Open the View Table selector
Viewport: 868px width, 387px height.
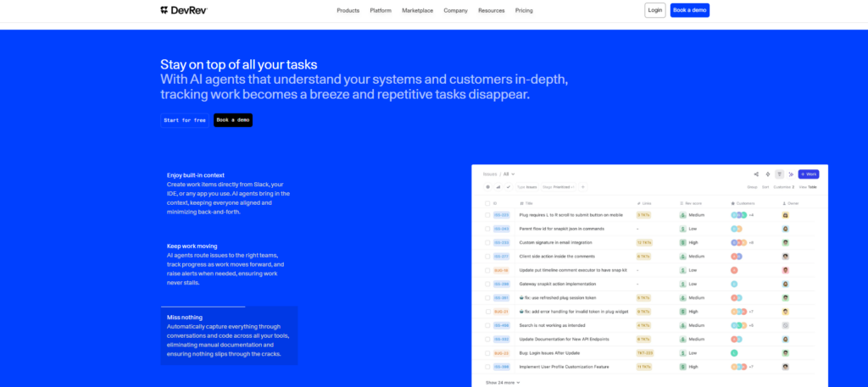[808, 187]
